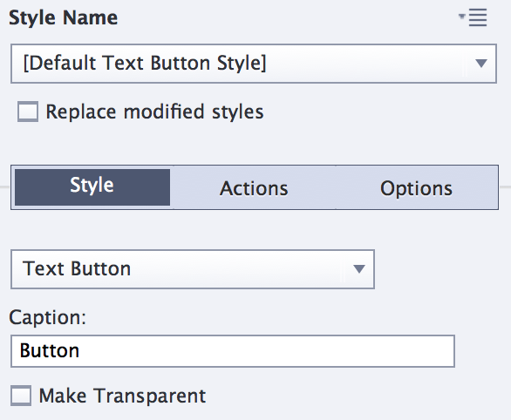
Task: Switch to the Style tab
Action: [92, 187]
